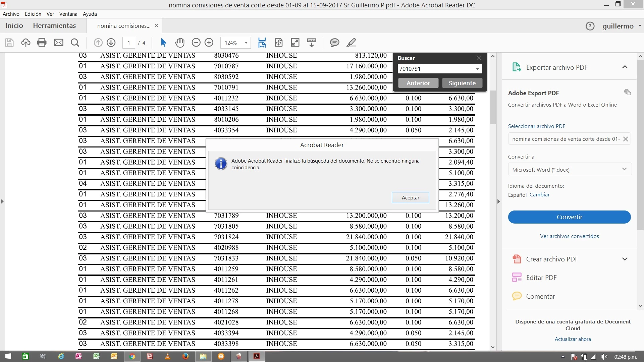Open Firefox from the taskbar

(185, 356)
